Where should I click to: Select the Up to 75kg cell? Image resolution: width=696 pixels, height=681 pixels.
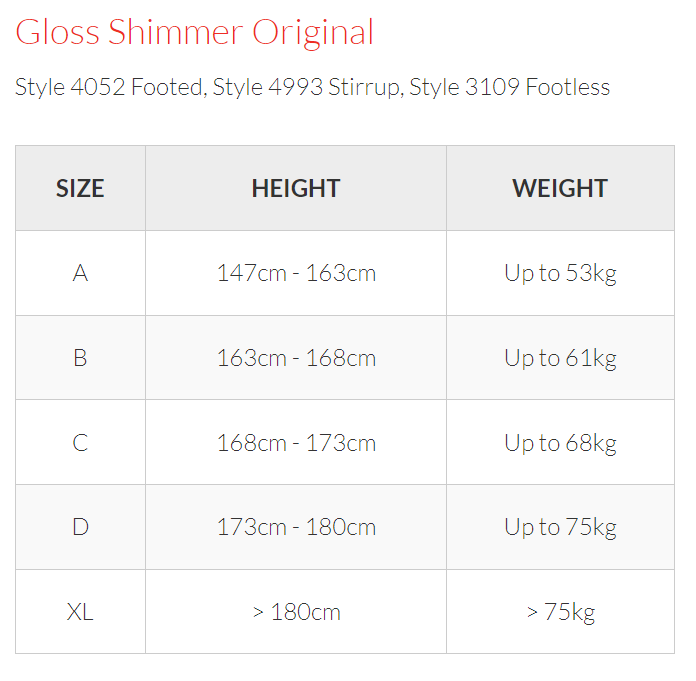(x=560, y=527)
